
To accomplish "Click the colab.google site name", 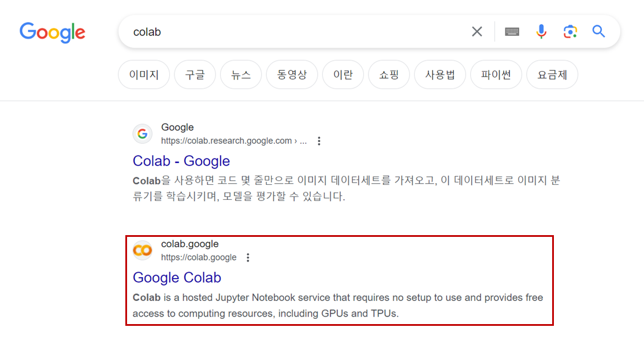I will click(x=190, y=244).
